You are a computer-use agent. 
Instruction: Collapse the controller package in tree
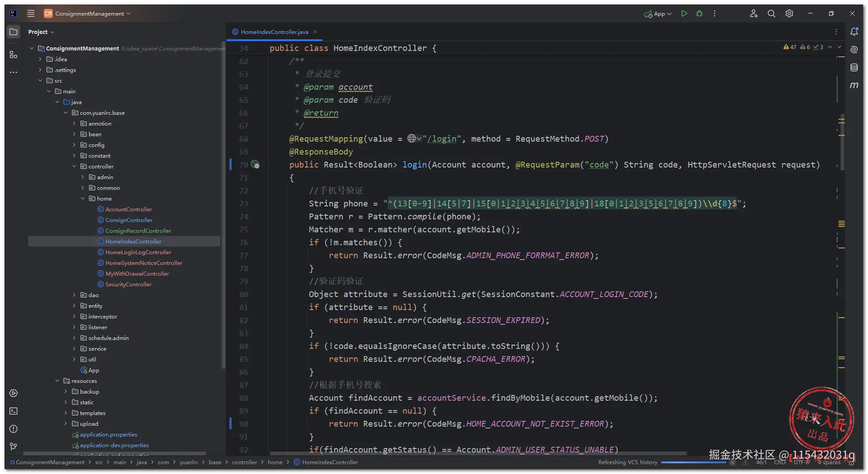(x=74, y=167)
